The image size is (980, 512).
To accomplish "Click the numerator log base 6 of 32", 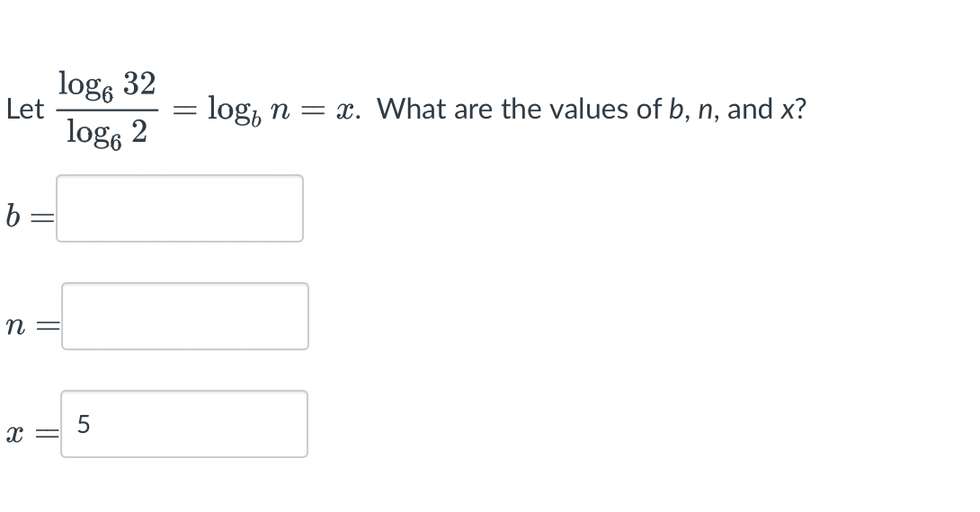I will coord(107,85).
